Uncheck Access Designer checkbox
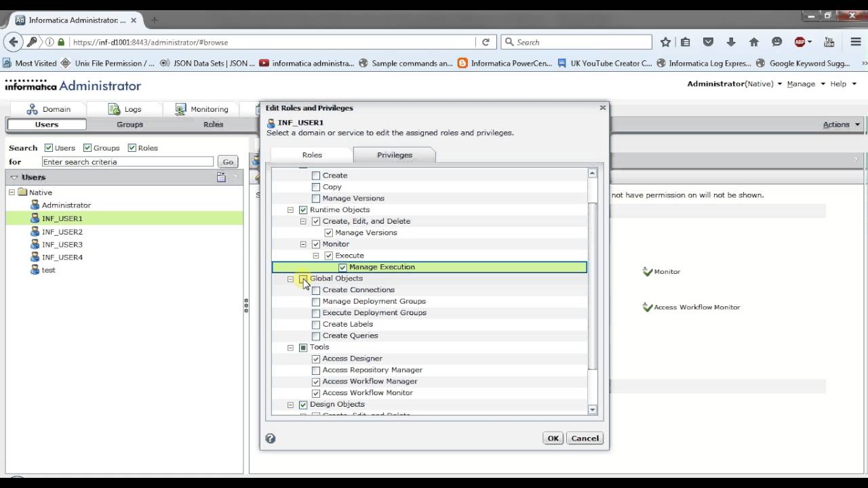868x488 pixels. tap(316, 359)
